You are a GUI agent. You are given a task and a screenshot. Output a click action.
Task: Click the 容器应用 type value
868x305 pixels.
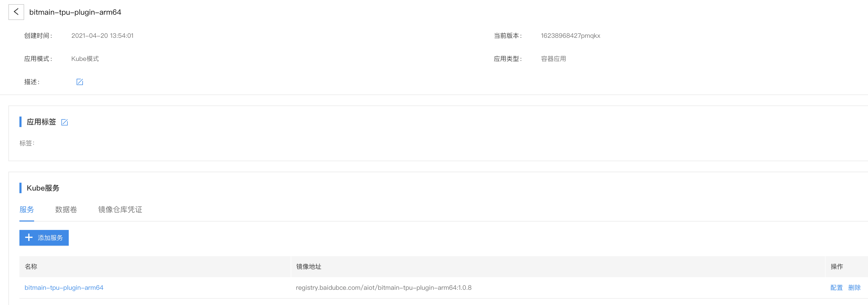coord(553,59)
